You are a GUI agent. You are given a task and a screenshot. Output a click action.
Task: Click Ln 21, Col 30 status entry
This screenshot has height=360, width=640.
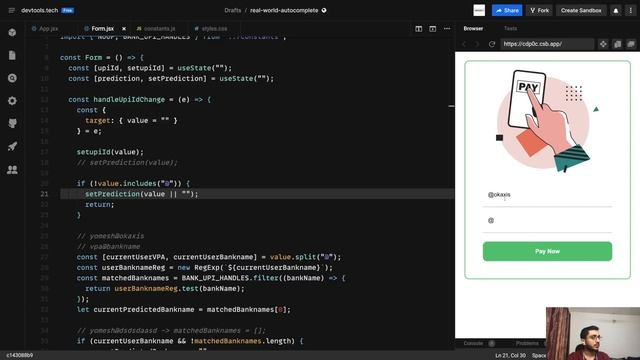[510, 356]
